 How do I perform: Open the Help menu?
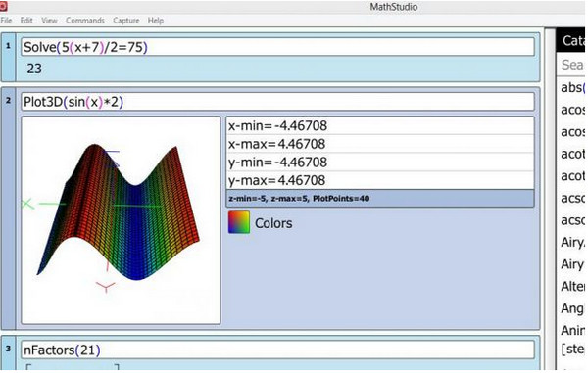[155, 21]
